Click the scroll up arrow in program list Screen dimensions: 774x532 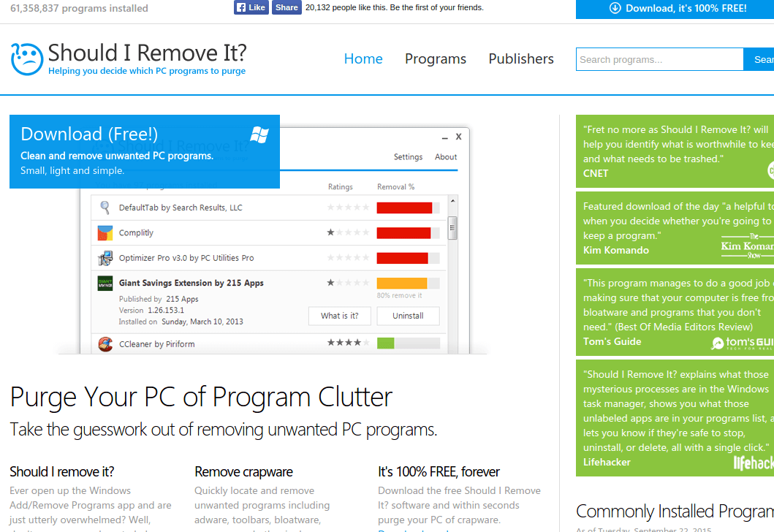pos(452,202)
